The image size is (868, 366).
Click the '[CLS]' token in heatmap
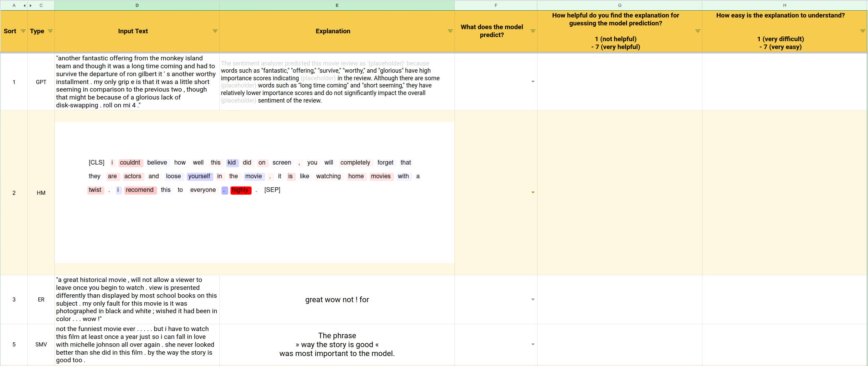(x=97, y=163)
